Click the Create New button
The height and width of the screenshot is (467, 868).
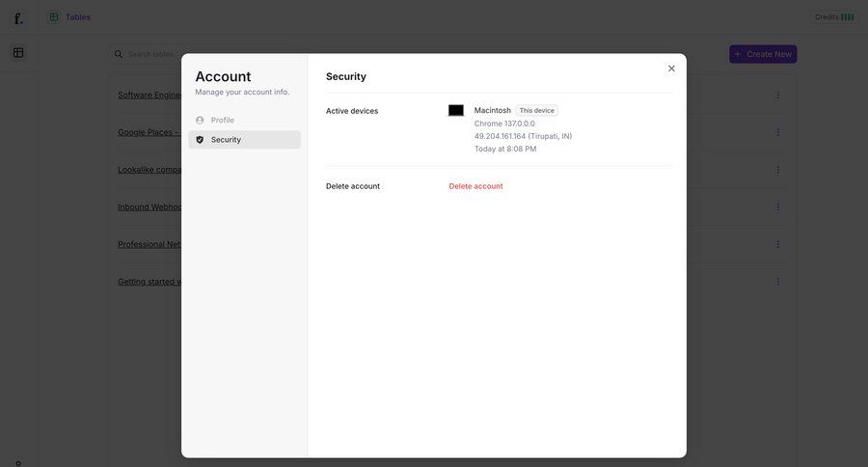tap(763, 54)
